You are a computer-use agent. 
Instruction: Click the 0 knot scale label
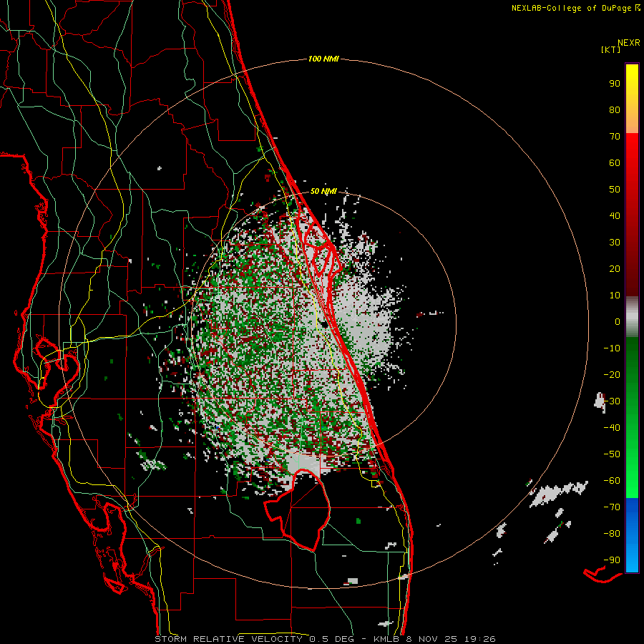[618, 322]
